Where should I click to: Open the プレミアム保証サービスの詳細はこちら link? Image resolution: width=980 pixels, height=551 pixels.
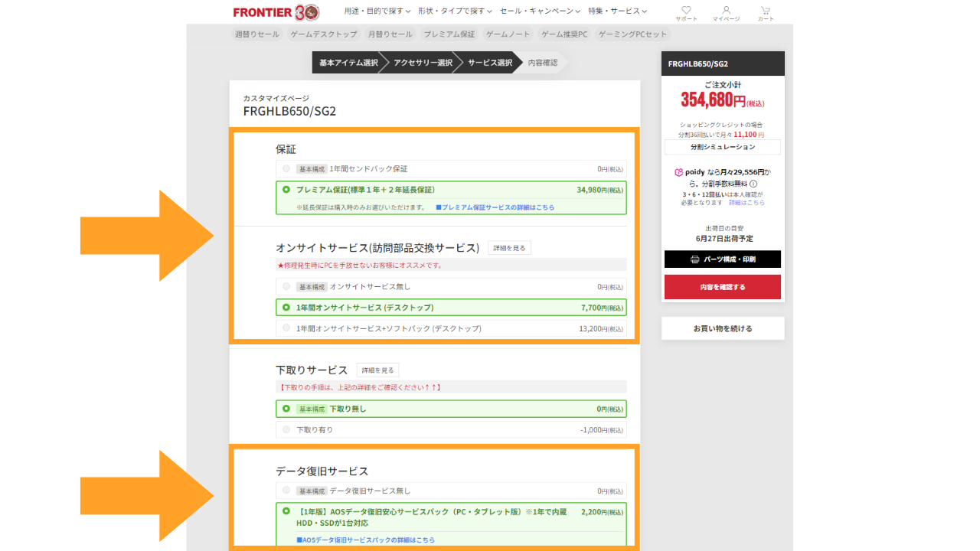(x=498, y=207)
